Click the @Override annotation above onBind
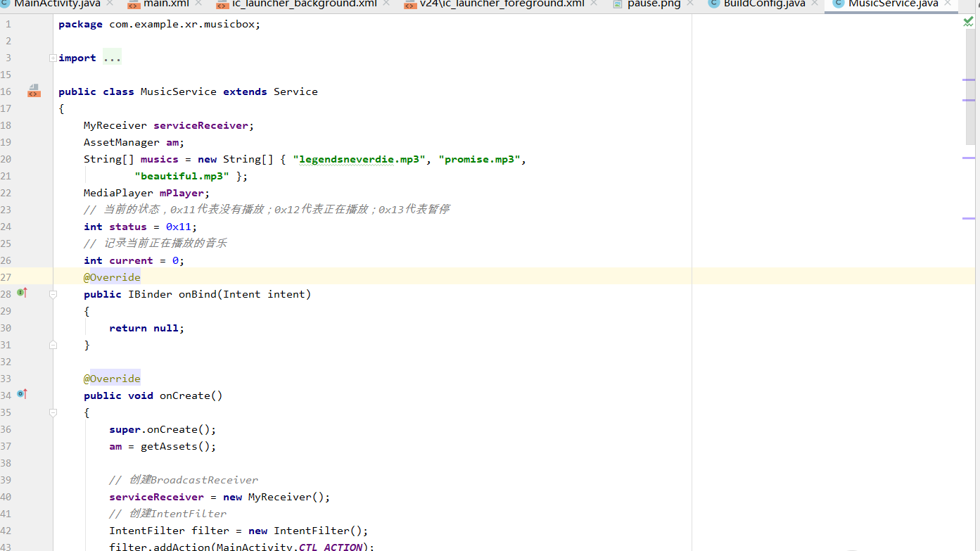The height and width of the screenshot is (551, 980). coord(112,277)
